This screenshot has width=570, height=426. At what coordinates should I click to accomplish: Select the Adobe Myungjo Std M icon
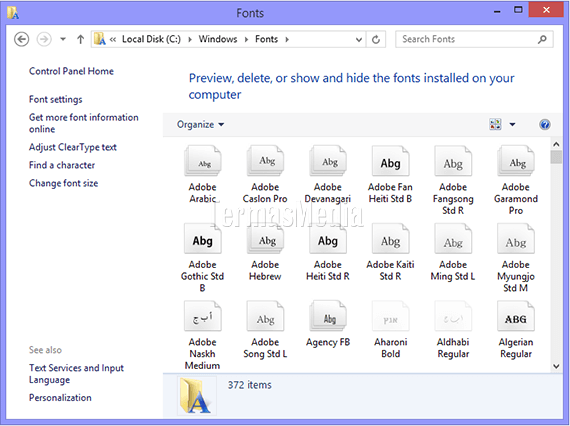[x=516, y=238]
